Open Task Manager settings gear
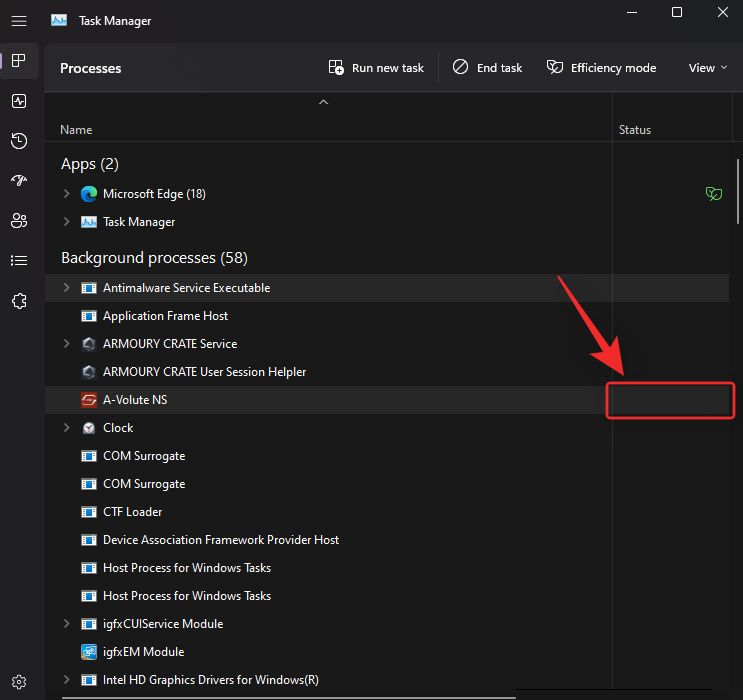This screenshot has height=700, width=743. click(19, 682)
